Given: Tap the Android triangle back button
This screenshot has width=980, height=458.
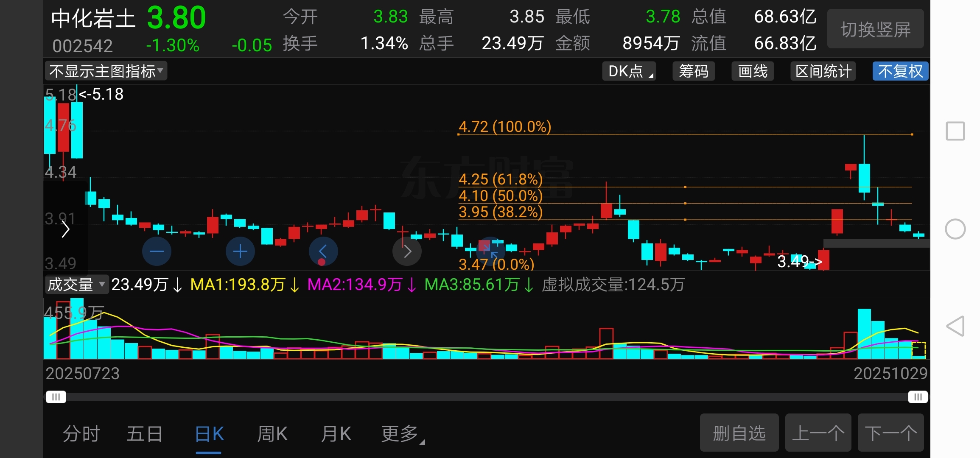Looking at the screenshot, I should 955,326.
